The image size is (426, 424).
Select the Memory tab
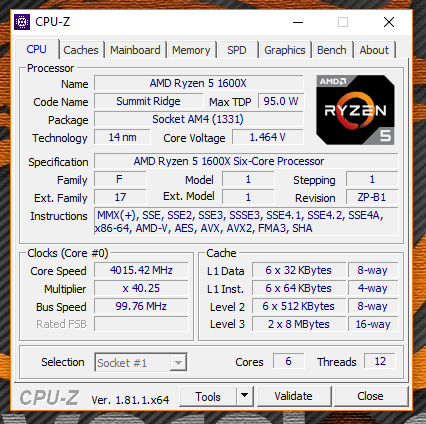191,50
